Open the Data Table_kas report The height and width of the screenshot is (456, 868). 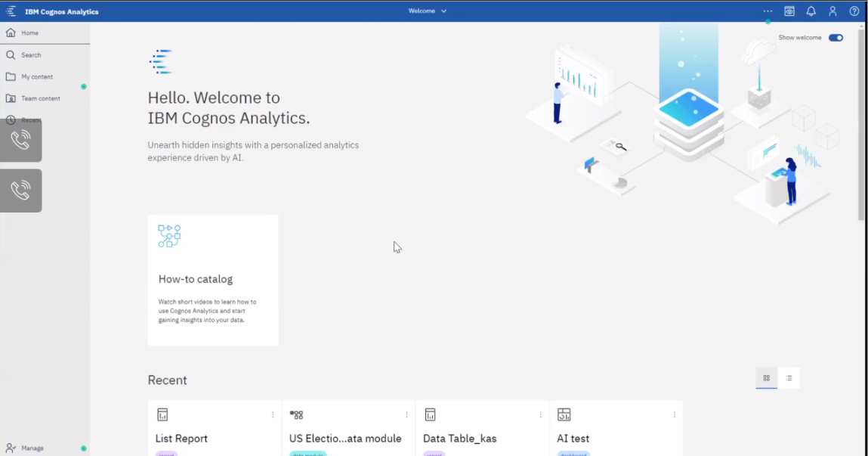coord(482,428)
